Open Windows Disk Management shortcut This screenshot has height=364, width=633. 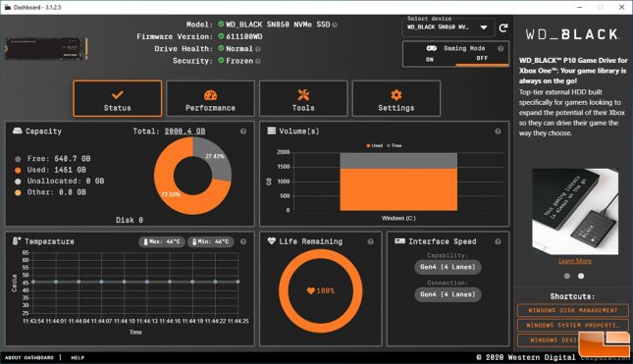point(573,310)
